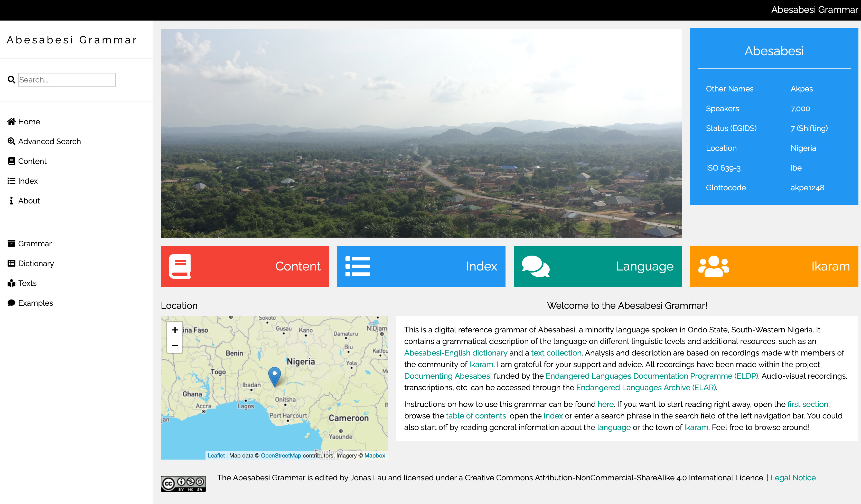
Task: Open the Endangered Languages Documentation Programme link
Action: [652, 376]
